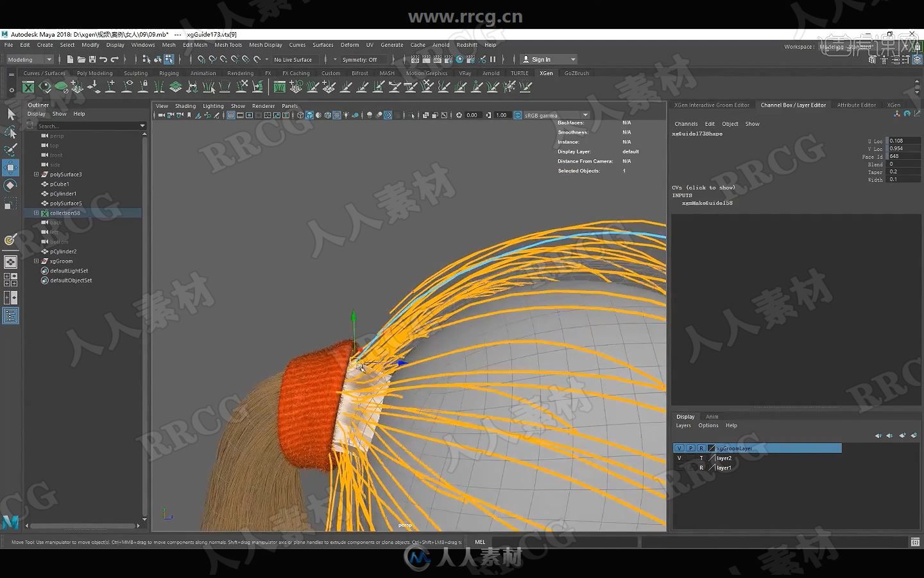Toggle xgGroomLayer playback P box
The image size is (924, 578).
[690, 448]
